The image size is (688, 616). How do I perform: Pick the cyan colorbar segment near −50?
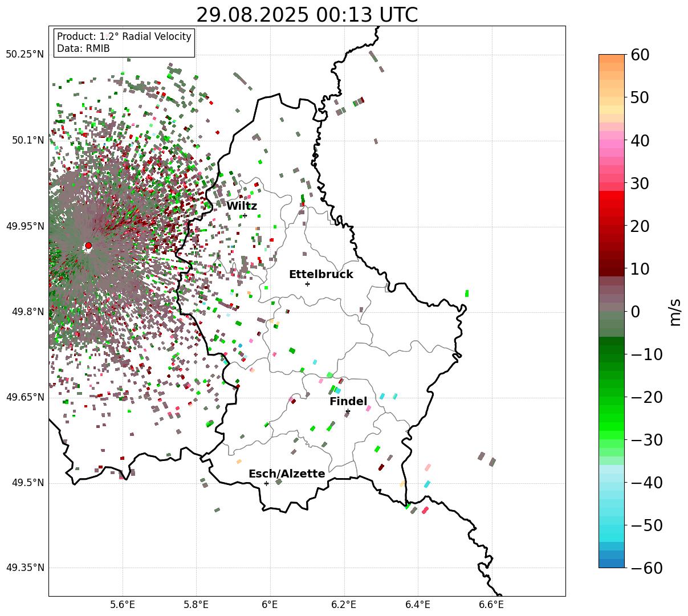(612, 528)
